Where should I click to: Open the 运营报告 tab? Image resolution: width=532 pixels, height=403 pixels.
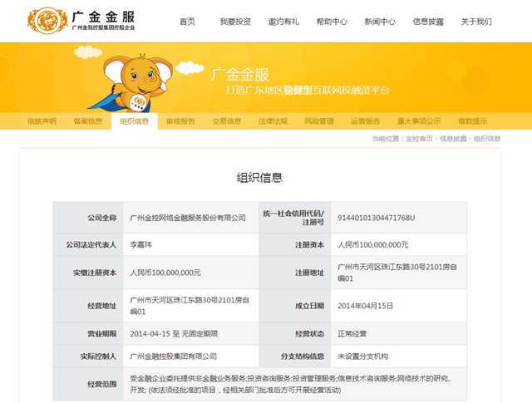pos(366,121)
